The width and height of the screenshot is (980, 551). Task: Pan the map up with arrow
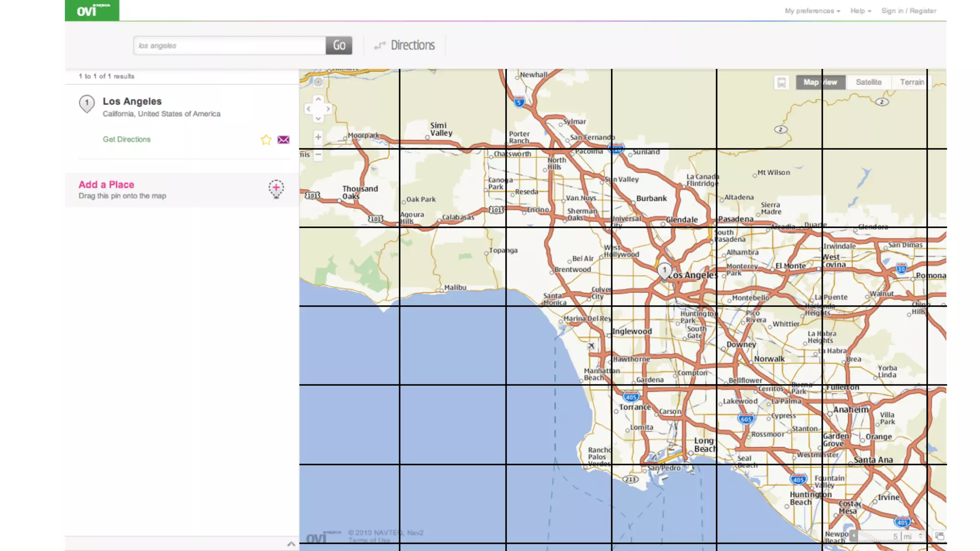pyautogui.click(x=318, y=99)
